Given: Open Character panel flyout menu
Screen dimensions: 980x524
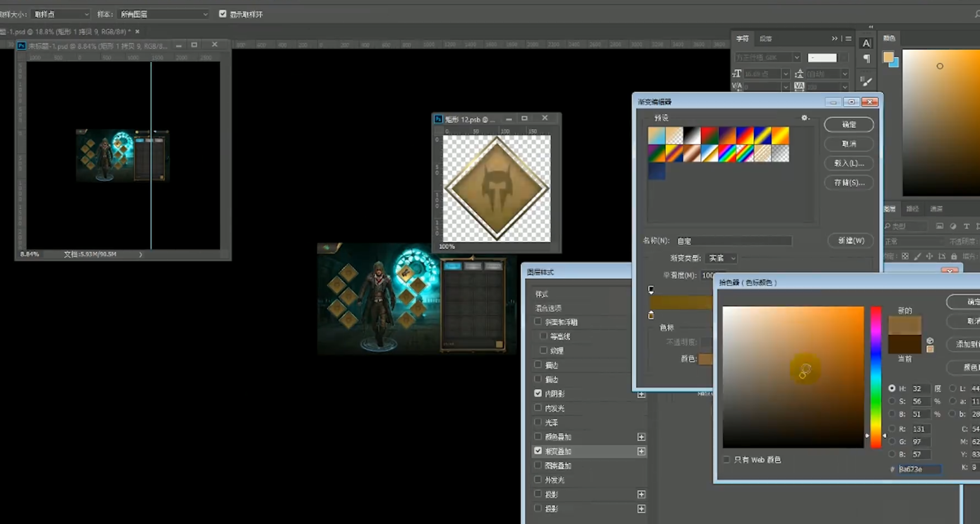Looking at the screenshot, I should [848, 39].
